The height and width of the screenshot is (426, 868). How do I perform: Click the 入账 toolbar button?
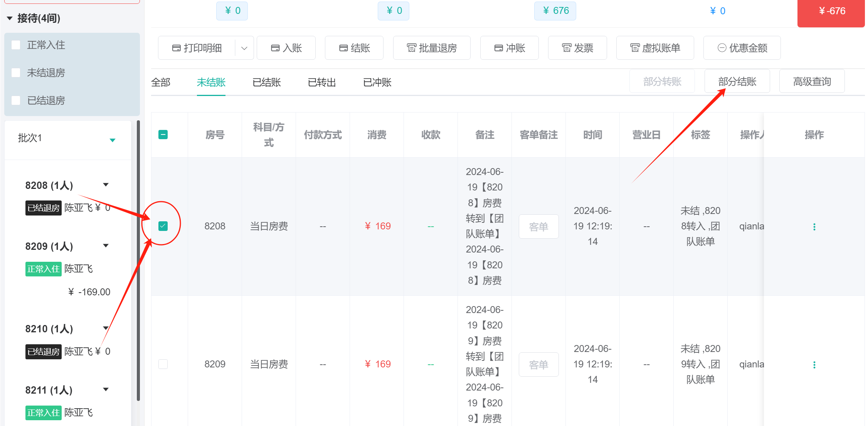click(286, 48)
